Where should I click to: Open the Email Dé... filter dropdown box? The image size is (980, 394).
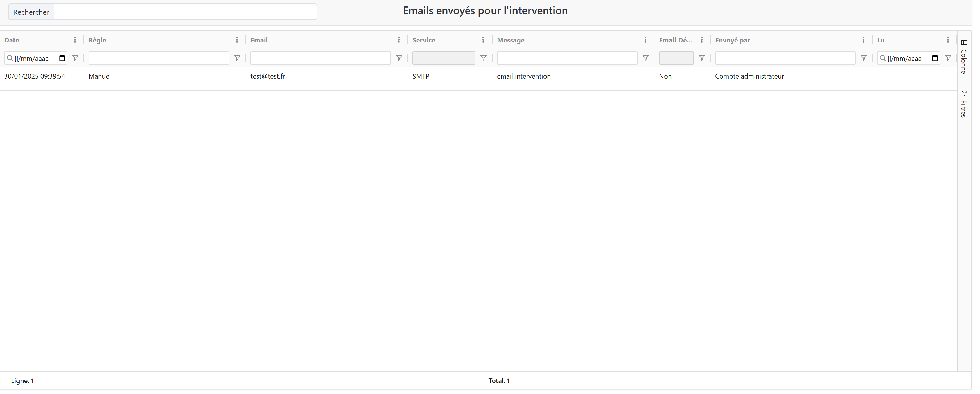676,58
